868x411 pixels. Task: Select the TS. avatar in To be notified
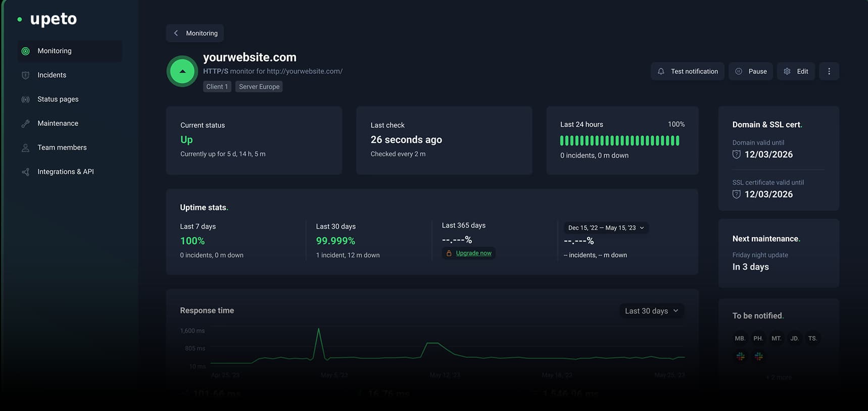[812, 338]
